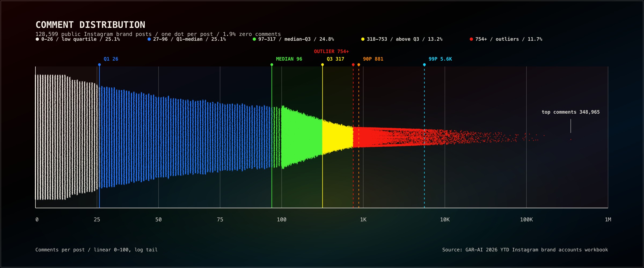Click the single top-comment outlier dot under the annotation
The image size is (644, 268).
point(571,139)
